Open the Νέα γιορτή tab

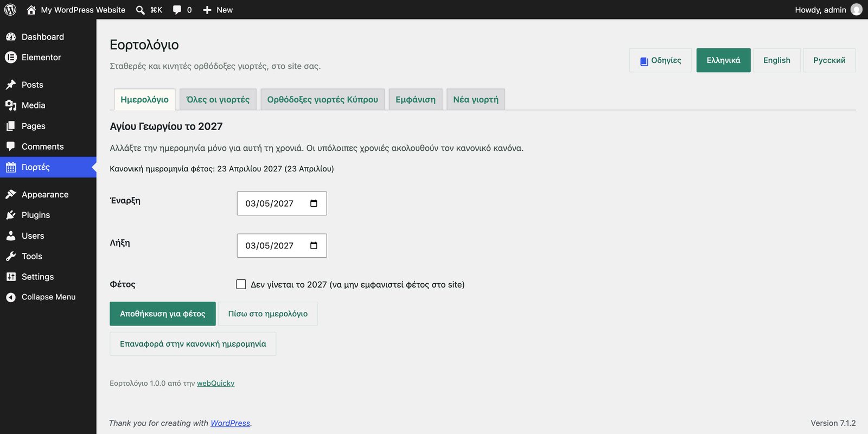tap(476, 99)
